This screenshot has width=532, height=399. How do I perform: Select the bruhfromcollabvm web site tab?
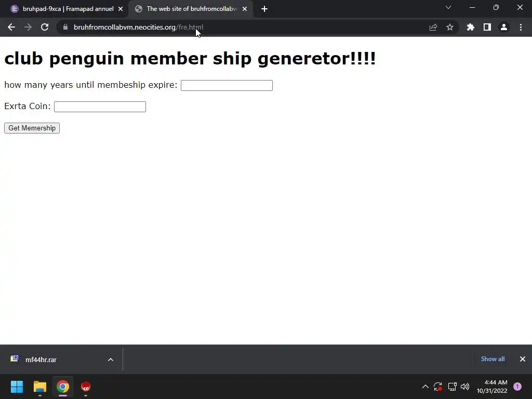(192, 9)
